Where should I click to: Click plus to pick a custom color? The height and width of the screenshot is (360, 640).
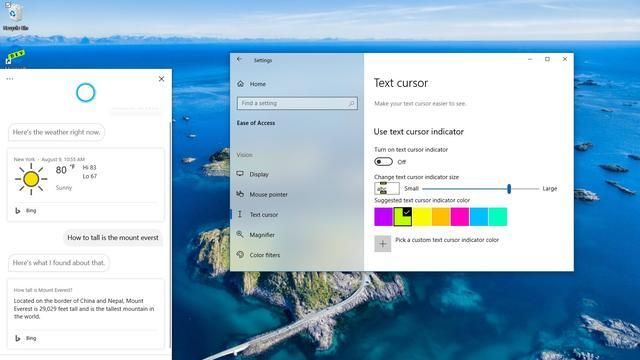coord(382,244)
